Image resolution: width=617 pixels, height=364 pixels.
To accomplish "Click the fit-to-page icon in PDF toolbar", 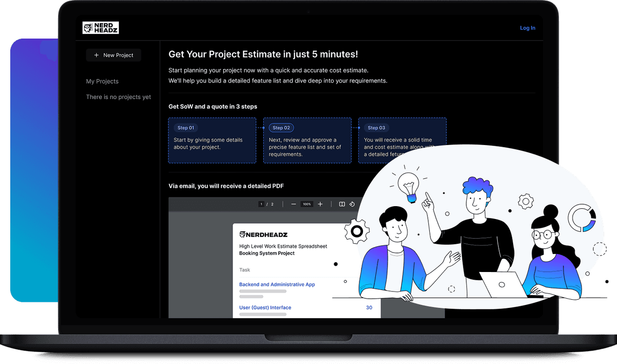I will click(x=342, y=204).
